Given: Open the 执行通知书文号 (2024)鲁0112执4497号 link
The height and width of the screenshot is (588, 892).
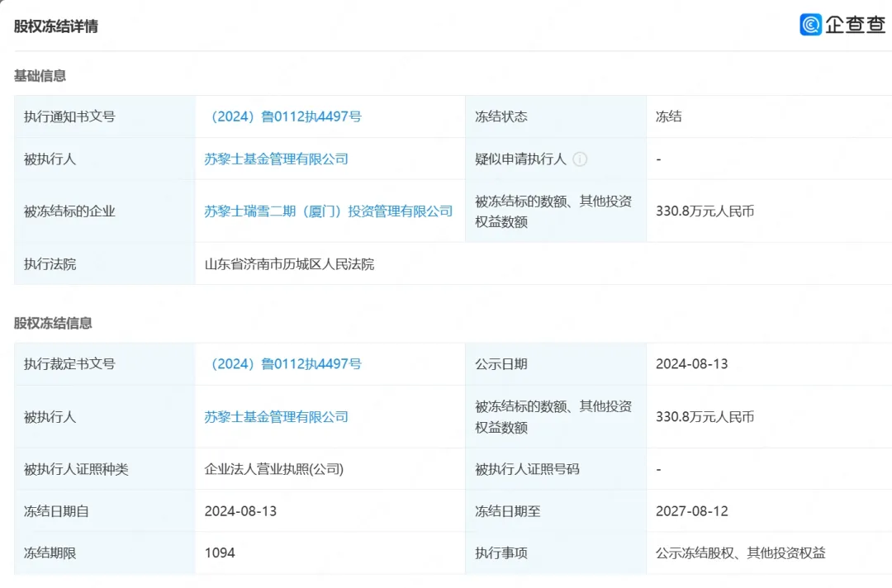Looking at the screenshot, I should coord(283,116).
